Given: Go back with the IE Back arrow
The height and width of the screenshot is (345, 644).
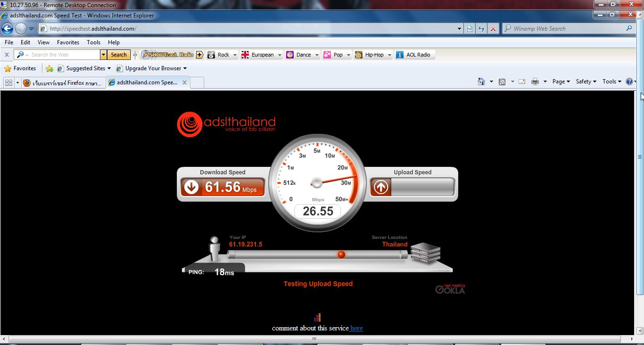Looking at the screenshot, I should tap(7, 29).
